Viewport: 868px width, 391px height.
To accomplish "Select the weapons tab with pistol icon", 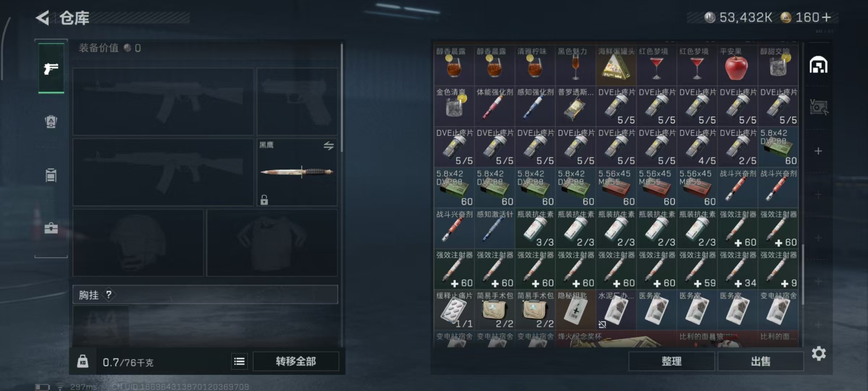I will (x=51, y=68).
